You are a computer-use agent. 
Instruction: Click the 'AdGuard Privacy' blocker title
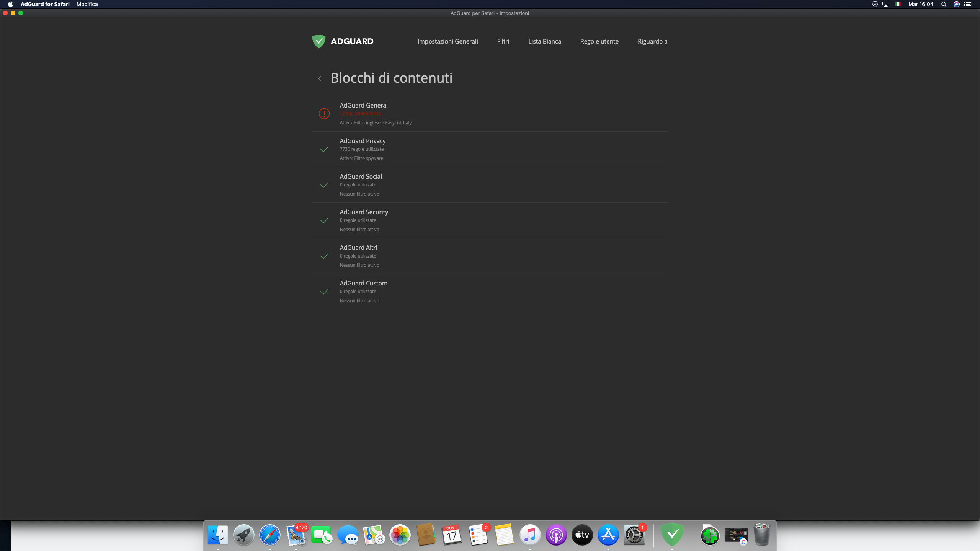(363, 141)
